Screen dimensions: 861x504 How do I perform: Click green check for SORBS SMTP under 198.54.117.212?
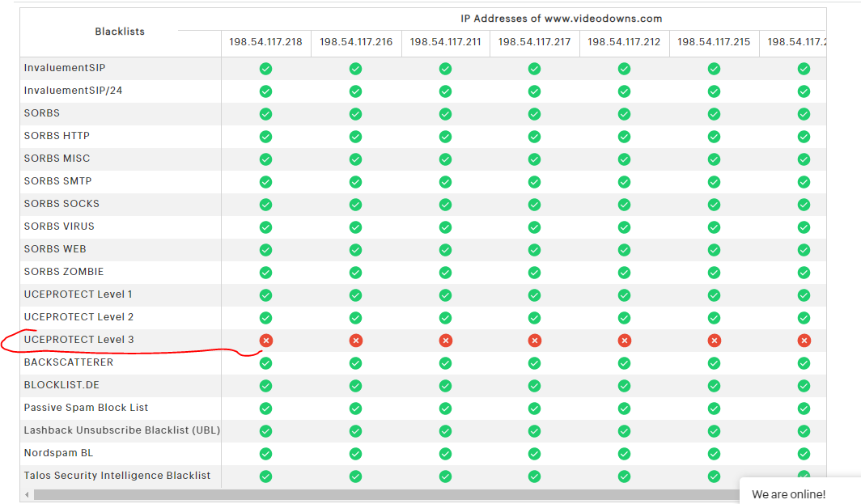tap(625, 182)
